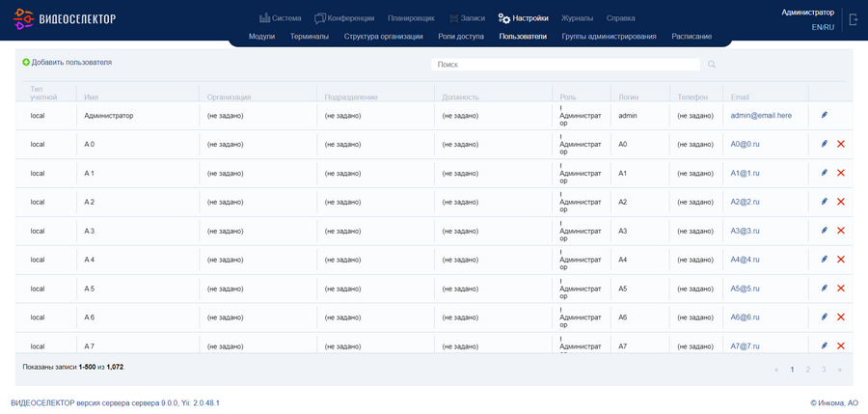868x414 pixels.
Task: Open the Настройки menu
Action: (x=523, y=18)
